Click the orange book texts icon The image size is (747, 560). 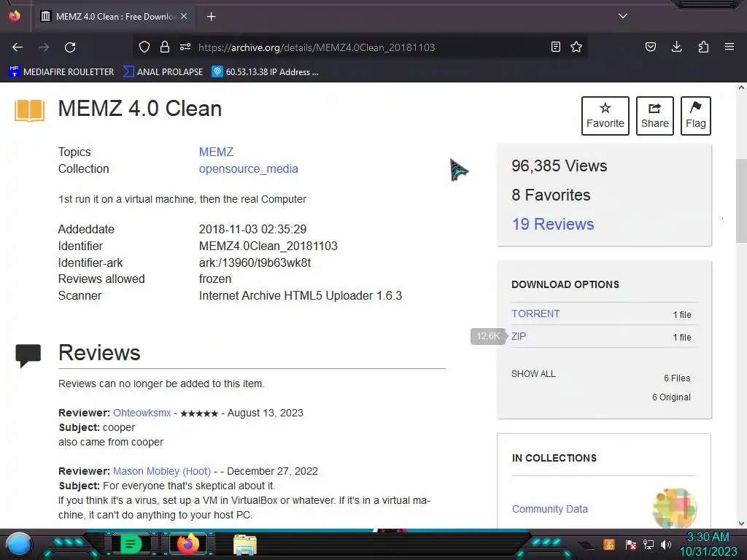coord(29,111)
